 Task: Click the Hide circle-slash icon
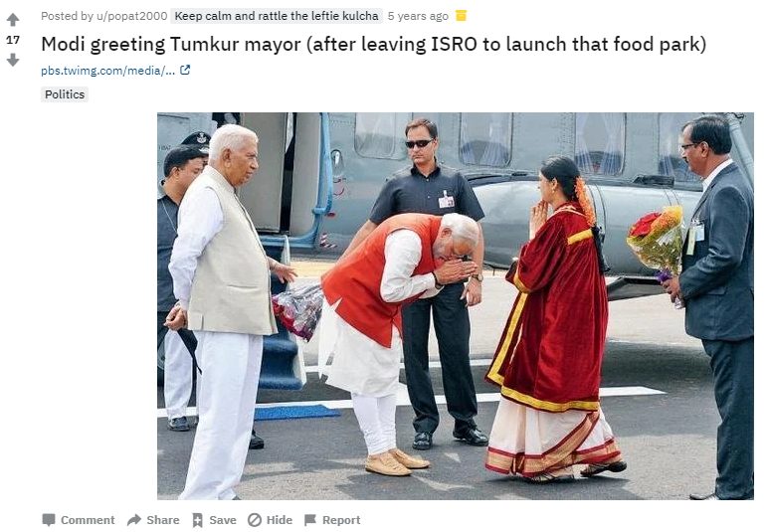[255, 520]
